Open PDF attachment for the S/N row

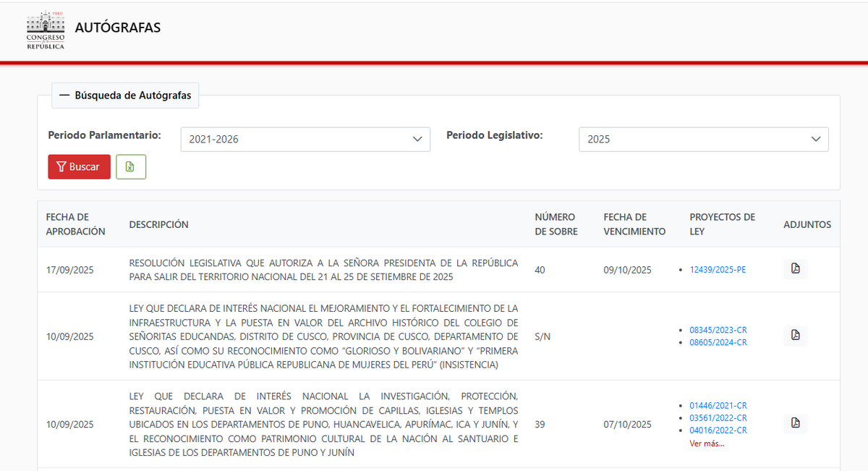(x=796, y=336)
